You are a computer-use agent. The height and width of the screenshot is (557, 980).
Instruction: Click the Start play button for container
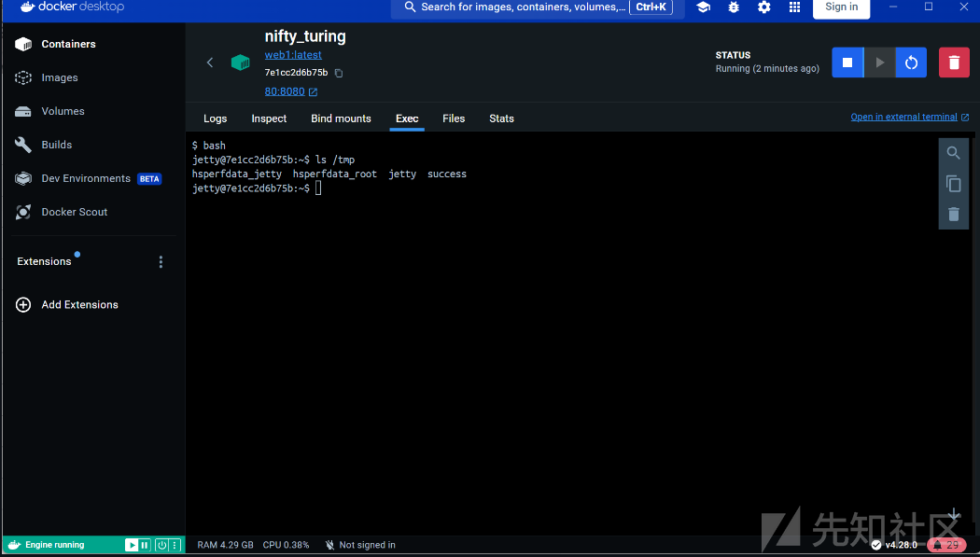click(x=880, y=63)
